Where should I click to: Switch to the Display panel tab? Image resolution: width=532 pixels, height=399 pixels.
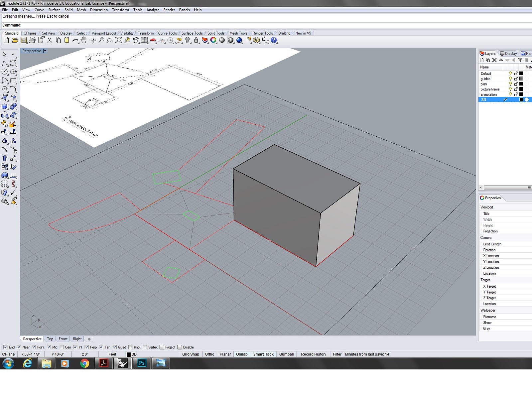(508, 53)
